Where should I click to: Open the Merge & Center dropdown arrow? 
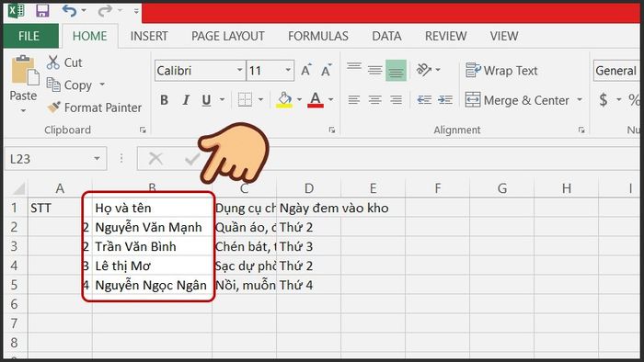point(580,99)
